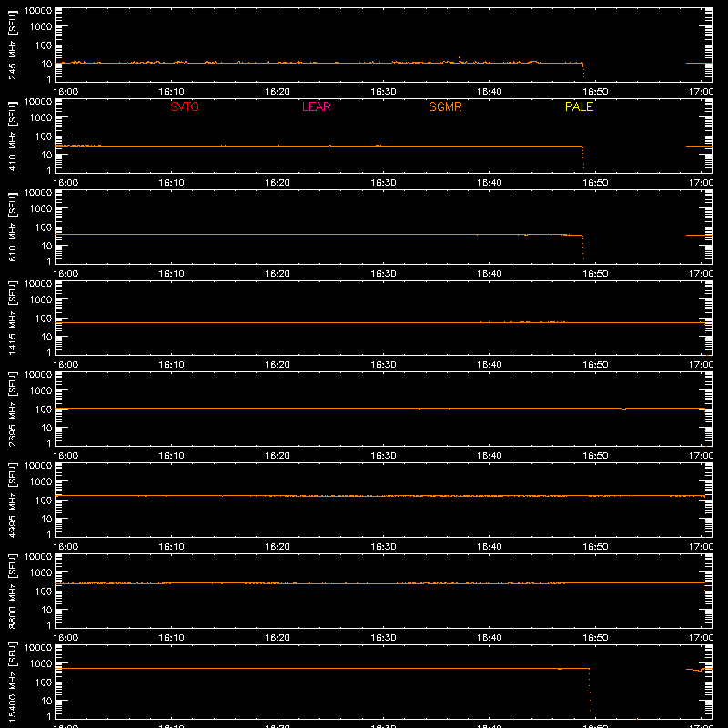The image size is (728, 728).
Task: Select the 2695 MHz [SFU] axis title
Action: (x=12, y=409)
